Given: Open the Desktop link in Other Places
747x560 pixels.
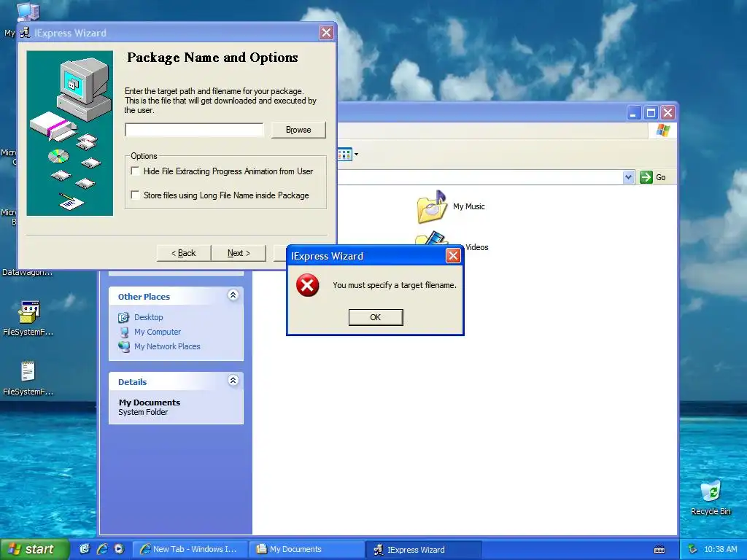Looking at the screenshot, I should 148,317.
